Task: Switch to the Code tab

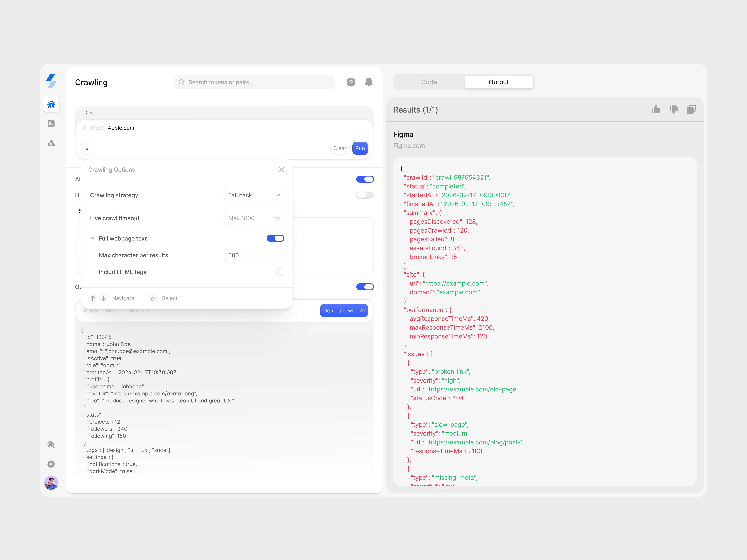Action: pyautogui.click(x=429, y=82)
